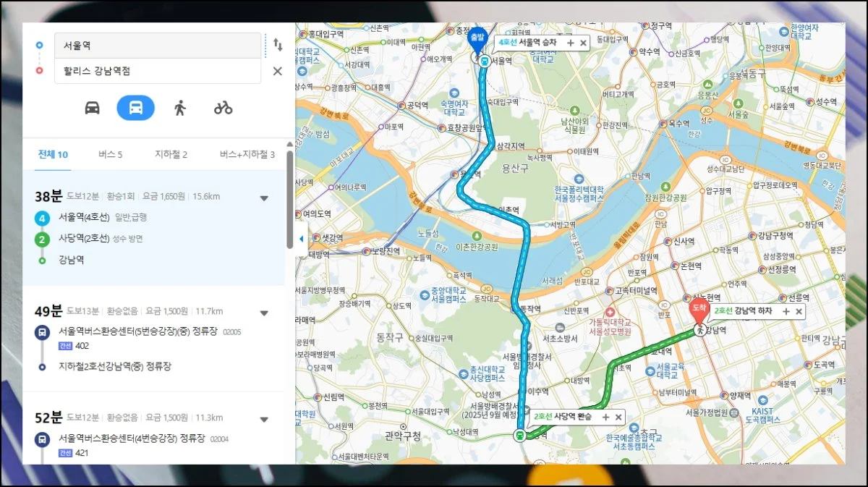Expand the 49분 route details arrow
This screenshot has height=487, width=868.
[264, 313]
